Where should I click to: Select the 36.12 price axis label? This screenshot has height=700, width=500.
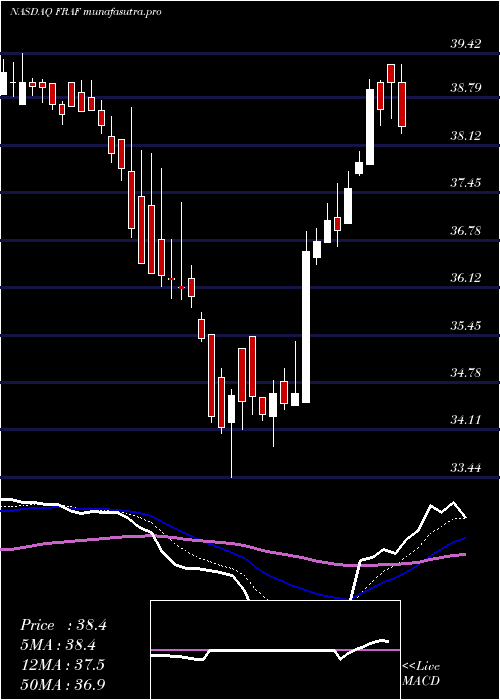(466, 278)
